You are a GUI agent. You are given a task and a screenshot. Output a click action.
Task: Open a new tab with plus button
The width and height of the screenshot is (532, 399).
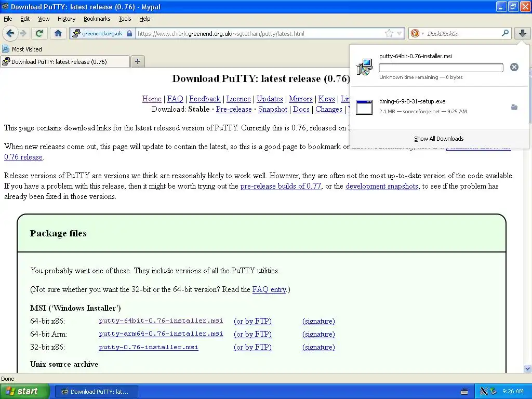pyautogui.click(x=137, y=61)
